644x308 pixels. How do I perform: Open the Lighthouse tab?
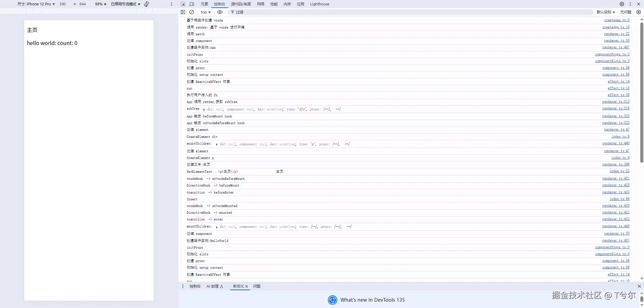pyautogui.click(x=319, y=4)
